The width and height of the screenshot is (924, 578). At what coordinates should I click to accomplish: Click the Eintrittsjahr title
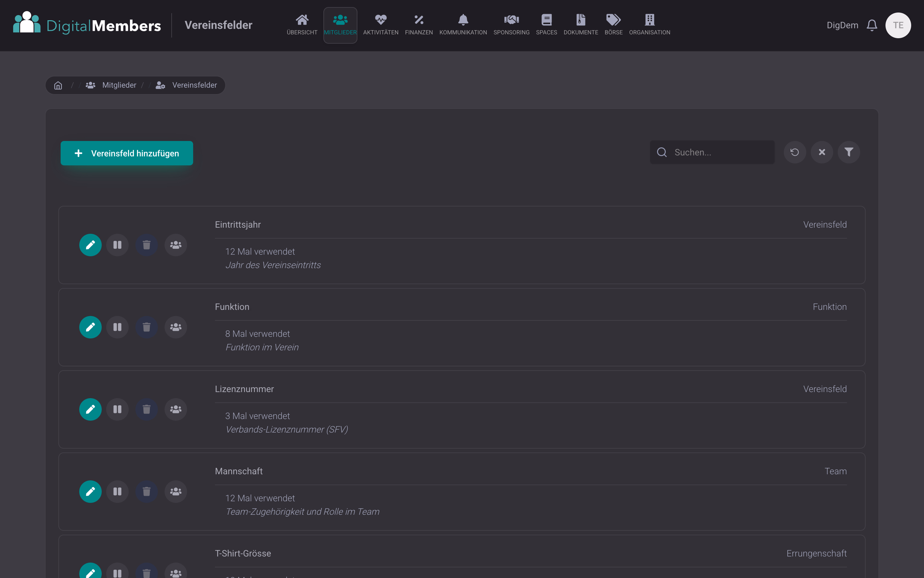coord(237,225)
